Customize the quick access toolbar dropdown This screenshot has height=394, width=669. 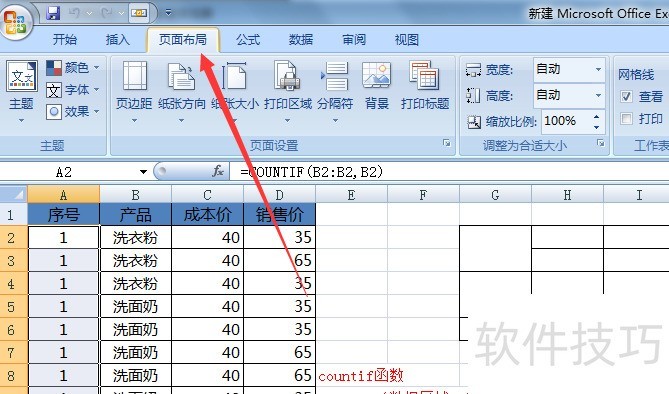(x=168, y=13)
